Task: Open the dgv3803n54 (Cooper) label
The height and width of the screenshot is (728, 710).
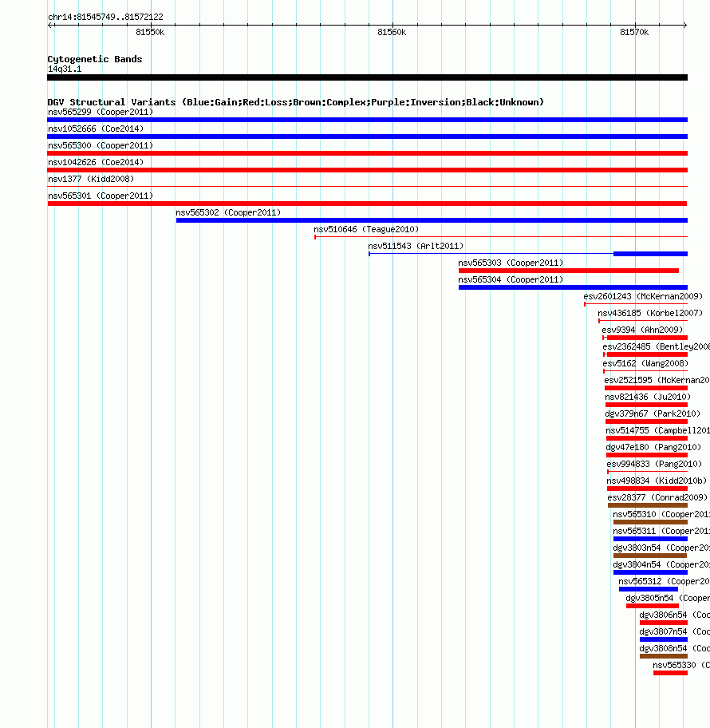Action: pos(661,548)
